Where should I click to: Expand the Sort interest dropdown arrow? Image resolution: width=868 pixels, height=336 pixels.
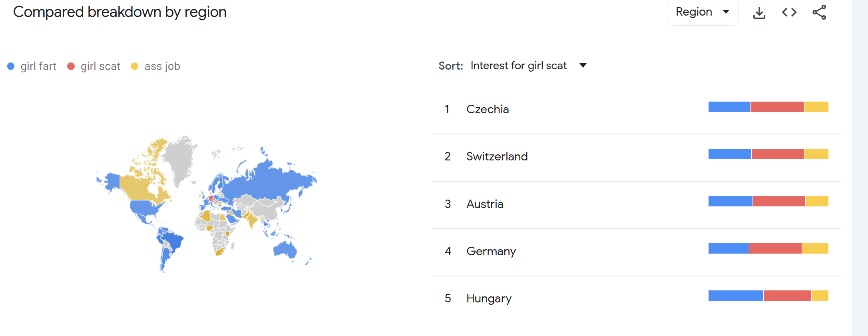pyautogui.click(x=583, y=66)
